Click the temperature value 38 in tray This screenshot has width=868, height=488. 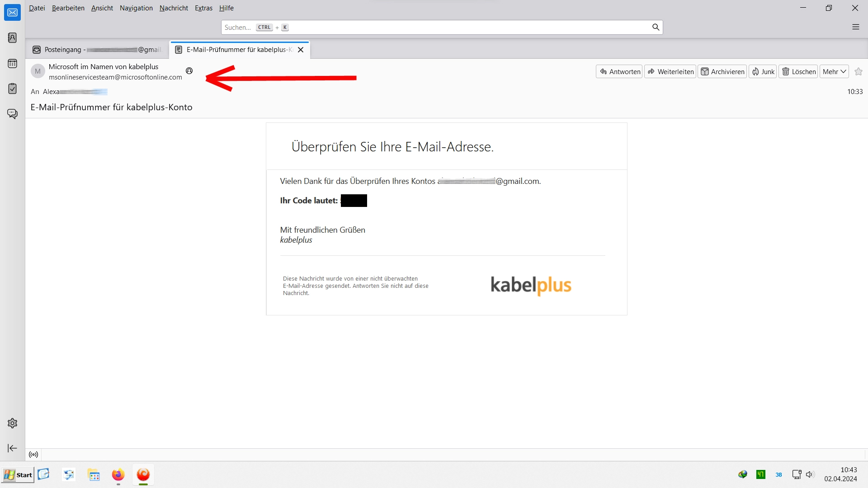click(778, 475)
